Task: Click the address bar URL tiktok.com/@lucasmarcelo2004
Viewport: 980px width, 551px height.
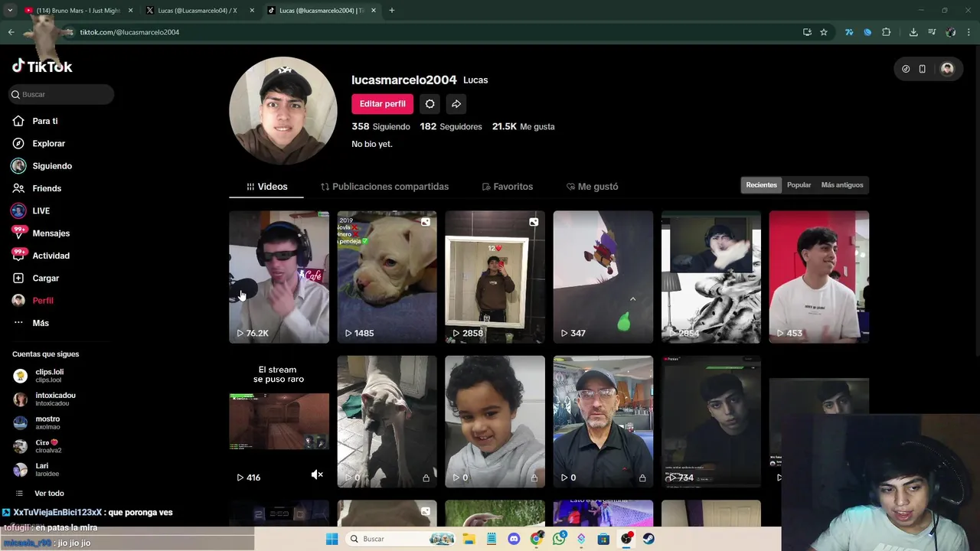Action: [129, 32]
